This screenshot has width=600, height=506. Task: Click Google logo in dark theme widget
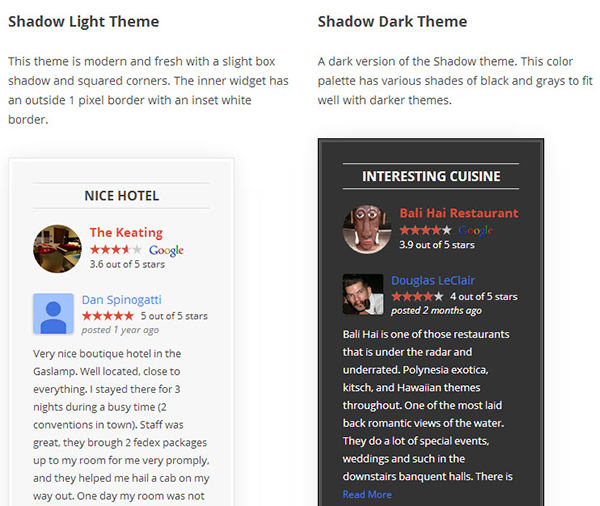[x=476, y=230]
